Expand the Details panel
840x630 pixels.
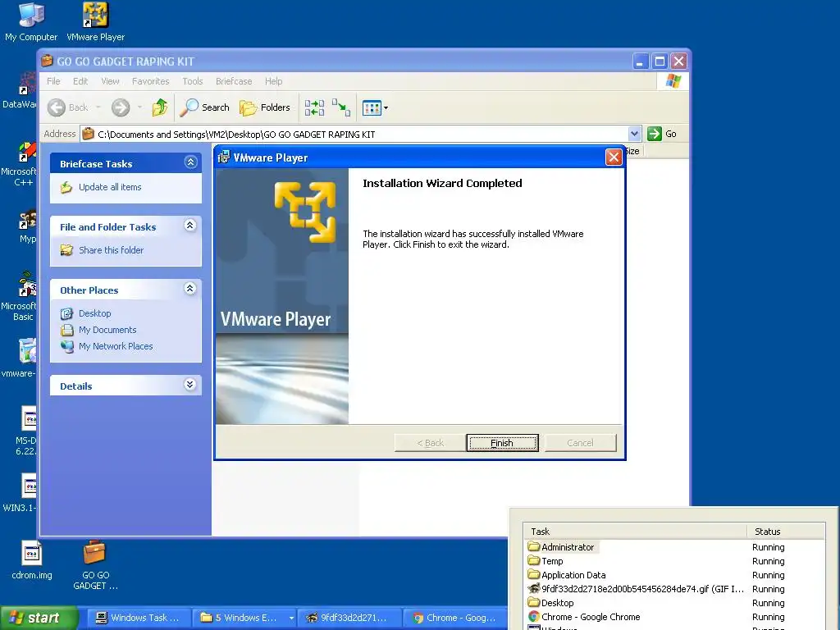(190, 385)
